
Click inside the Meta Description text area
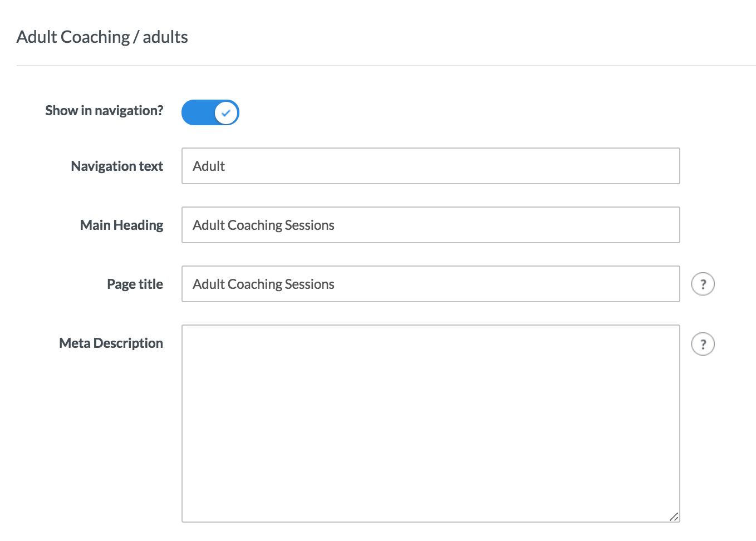(430, 423)
